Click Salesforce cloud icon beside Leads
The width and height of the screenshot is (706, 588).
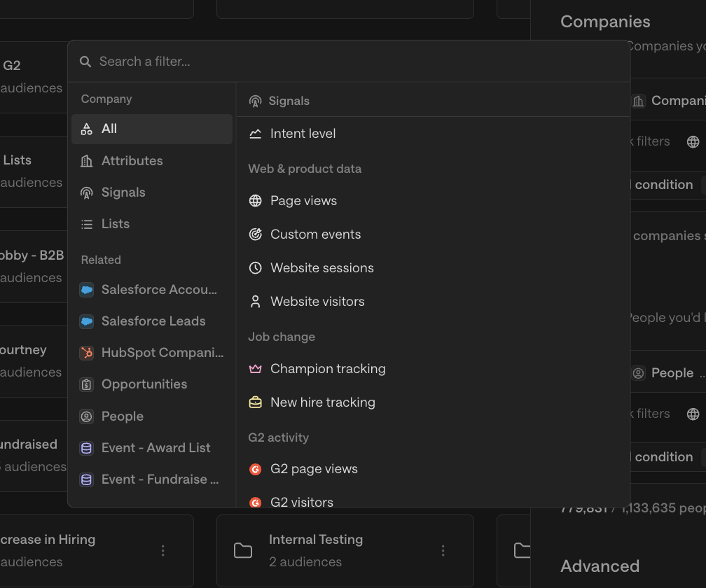tap(86, 321)
